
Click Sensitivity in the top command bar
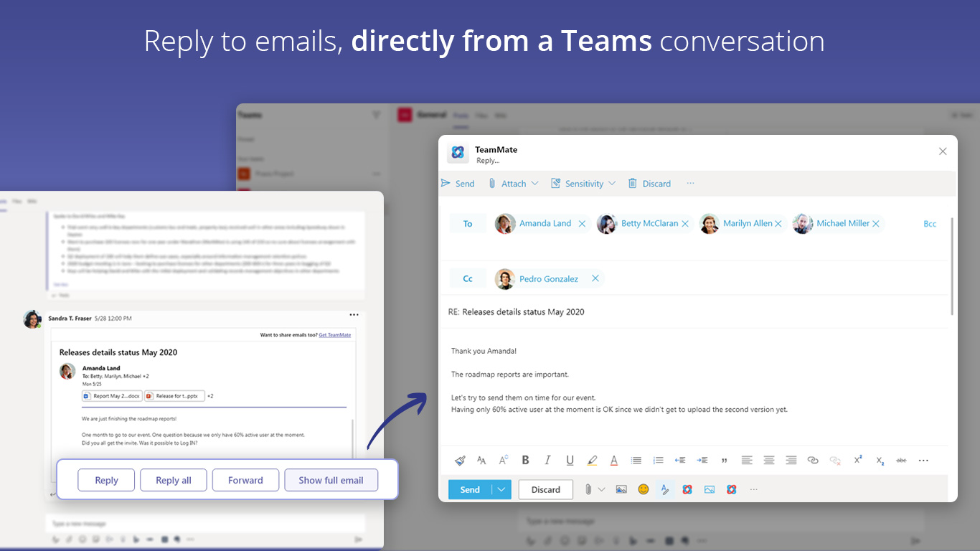coord(578,184)
